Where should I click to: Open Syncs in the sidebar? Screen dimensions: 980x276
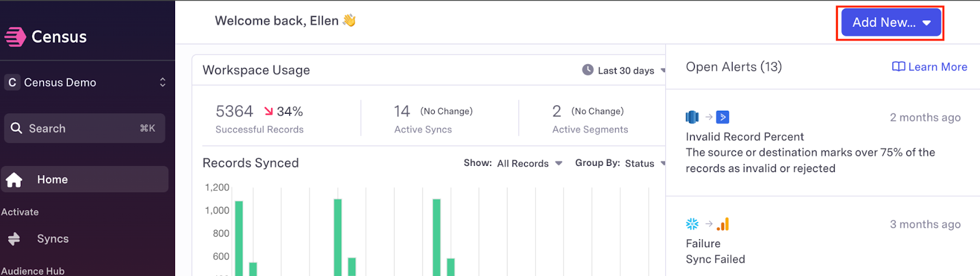[53, 239]
